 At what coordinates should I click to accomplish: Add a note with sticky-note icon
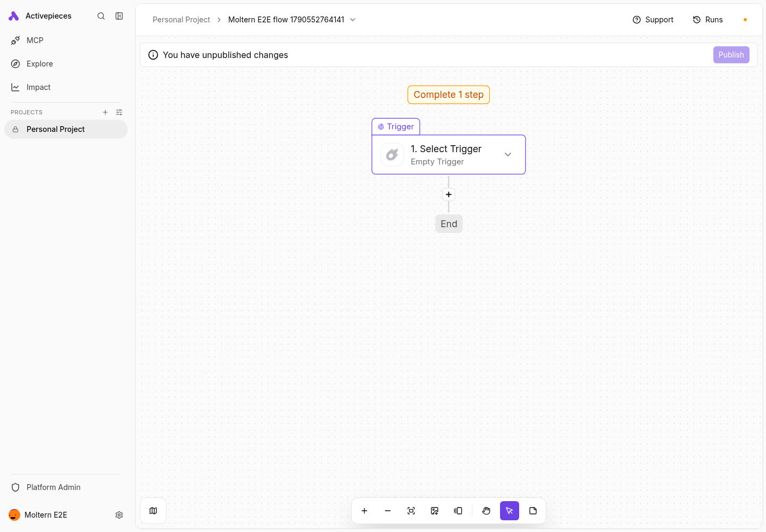(533, 511)
